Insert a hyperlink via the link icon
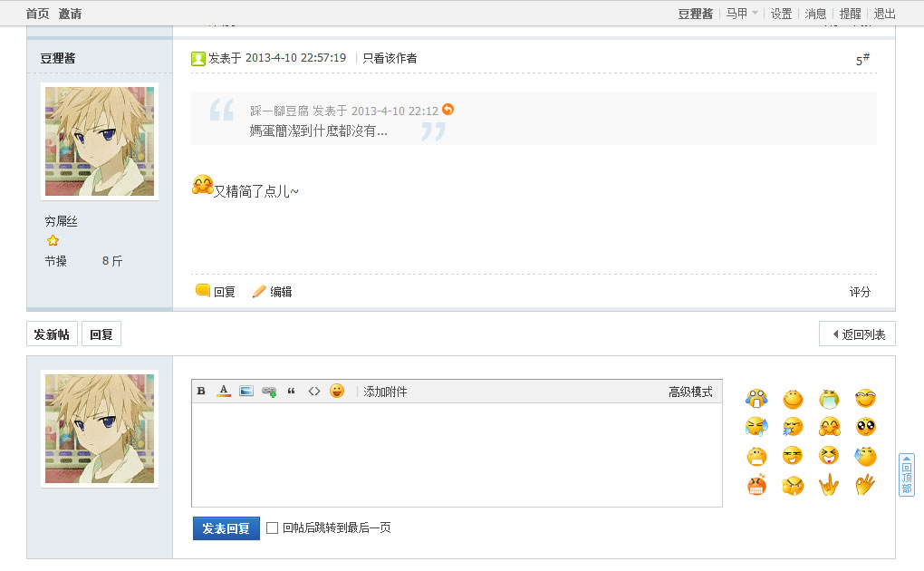Viewport: 924px width, 571px height. click(269, 392)
